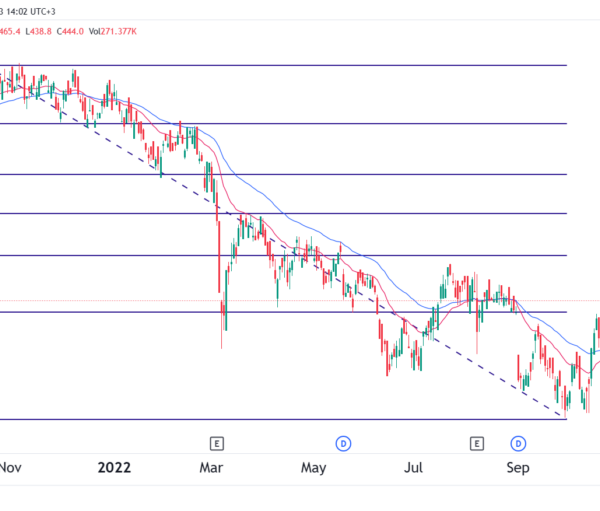This screenshot has height=511, width=600.
Task: Open the dividend D marker above Sep
Action: point(518,442)
